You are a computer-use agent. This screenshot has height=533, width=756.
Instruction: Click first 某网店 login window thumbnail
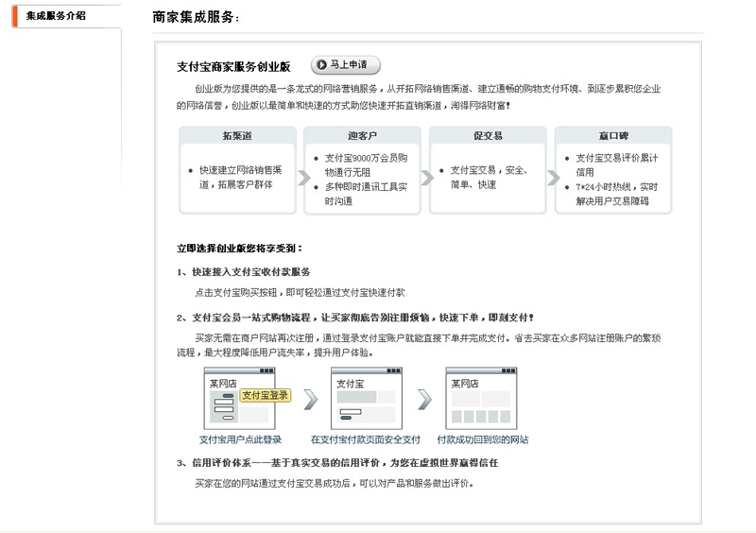point(240,398)
